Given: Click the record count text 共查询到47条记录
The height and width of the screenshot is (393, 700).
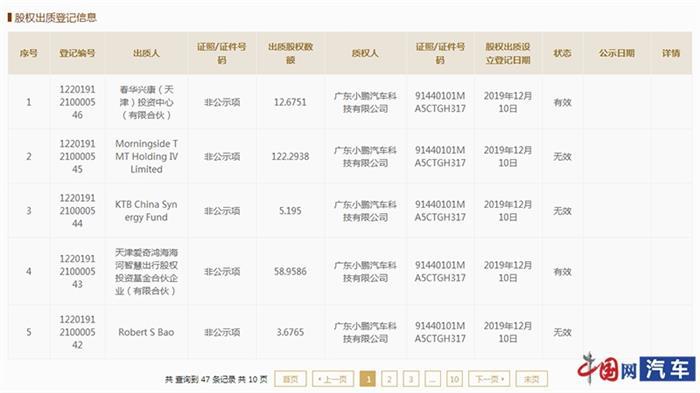Looking at the screenshot, I should point(200,380).
